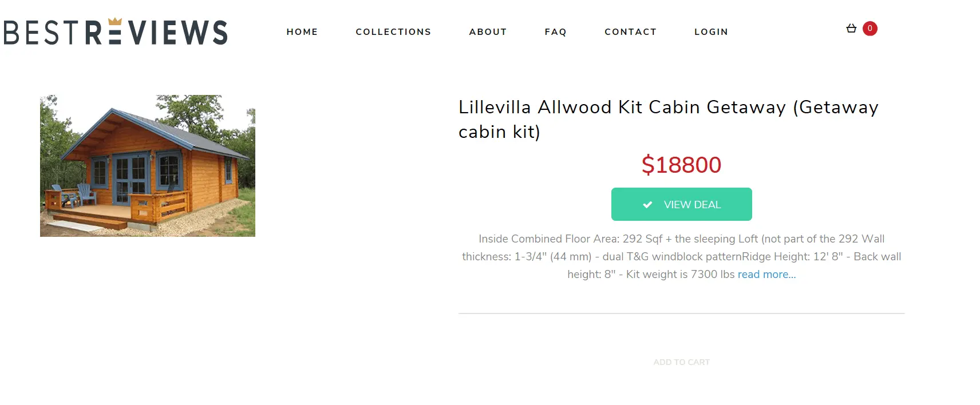Click the red $18800 price
Screen dimensions: 980x405
click(x=681, y=165)
